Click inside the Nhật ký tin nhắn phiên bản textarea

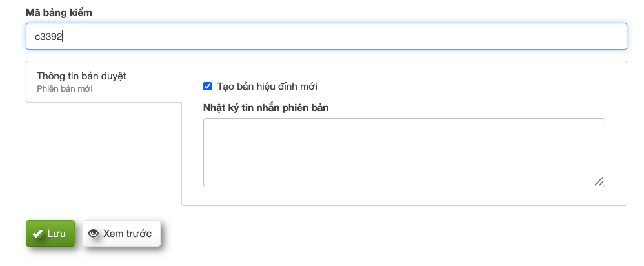click(404, 152)
